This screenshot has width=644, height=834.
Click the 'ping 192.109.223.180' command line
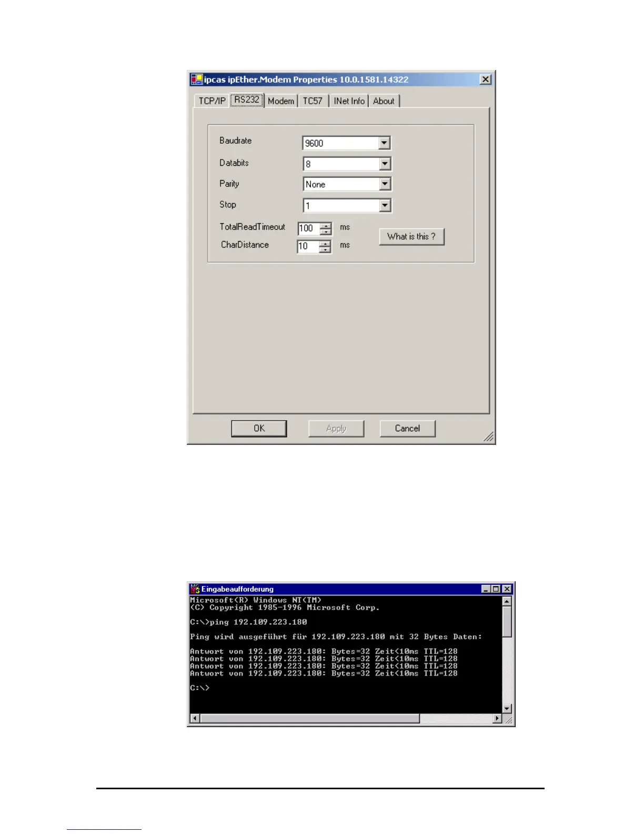[248, 622]
